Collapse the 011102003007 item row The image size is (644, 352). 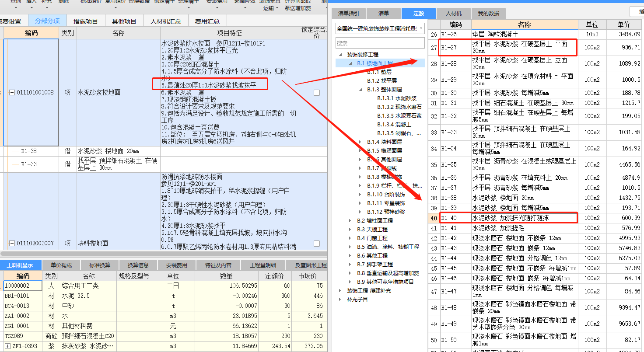pyautogui.click(x=12, y=243)
